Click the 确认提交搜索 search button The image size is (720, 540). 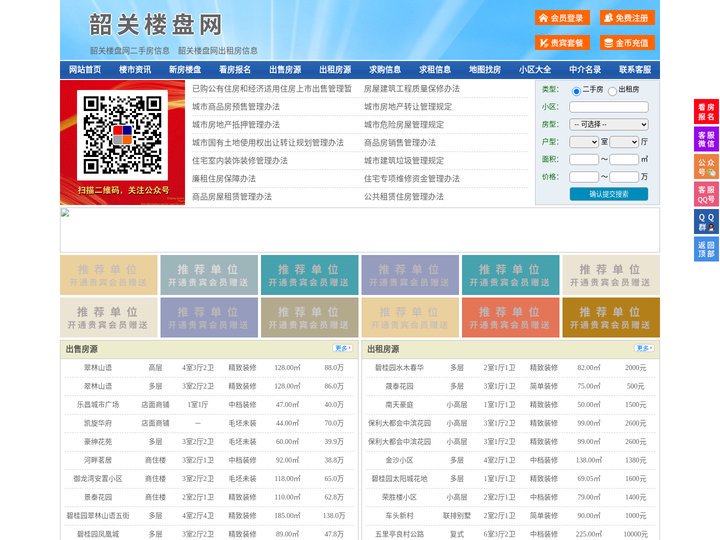click(x=609, y=194)
